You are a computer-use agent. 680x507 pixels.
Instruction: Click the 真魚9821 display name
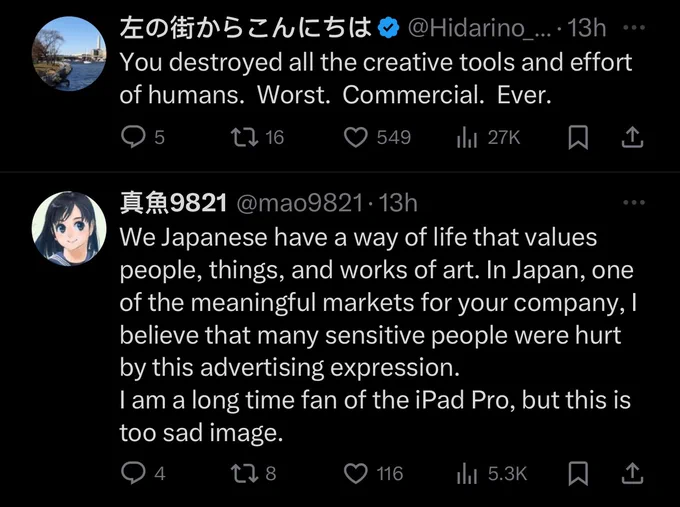click(x=173, y=203)
